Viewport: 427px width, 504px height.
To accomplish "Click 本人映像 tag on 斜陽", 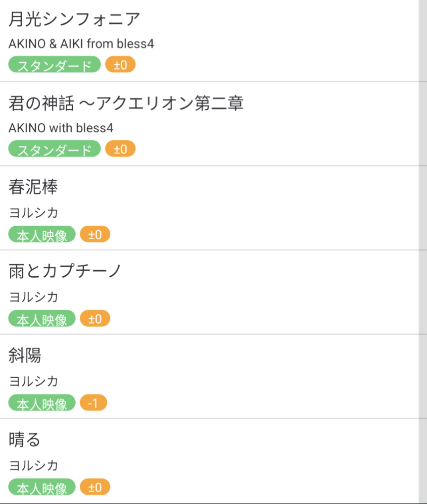I will pyautogui.click(x=42, y=403).
